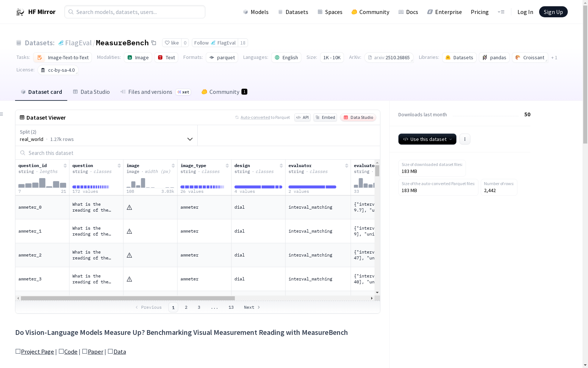The image size is (588, 368).
Task: Toggle the left sidebar menu icon
Action: (1, 114)
